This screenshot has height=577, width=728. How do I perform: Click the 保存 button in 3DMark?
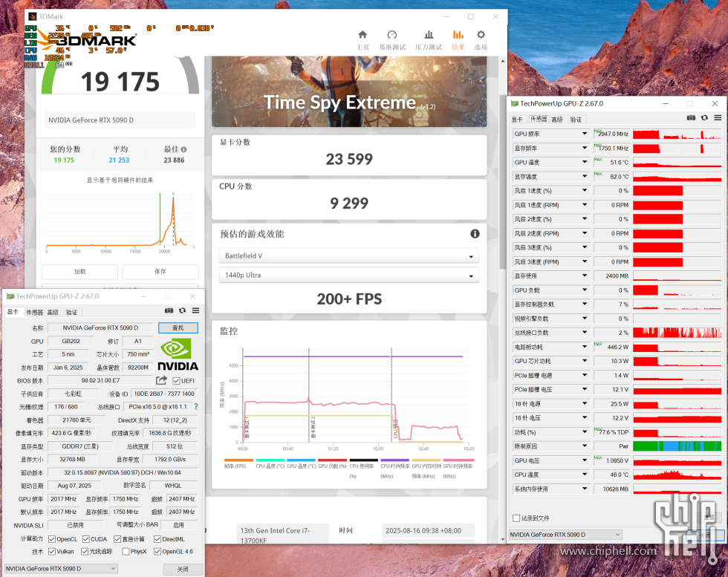(x=160, y=272)
